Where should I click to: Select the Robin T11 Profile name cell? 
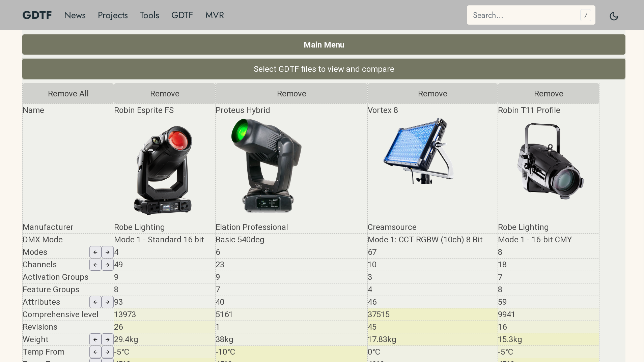pos(549,110)
